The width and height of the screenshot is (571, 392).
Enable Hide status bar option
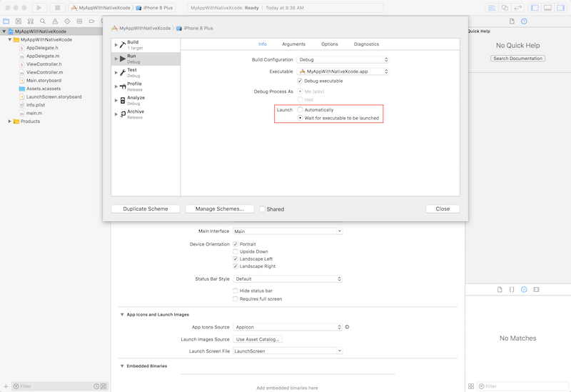click(236, 291)
